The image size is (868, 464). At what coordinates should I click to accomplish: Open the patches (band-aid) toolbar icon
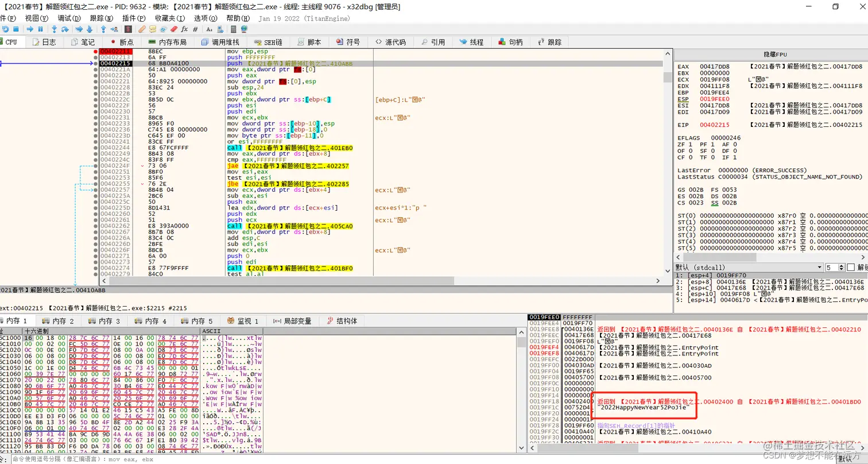(142, 29)
